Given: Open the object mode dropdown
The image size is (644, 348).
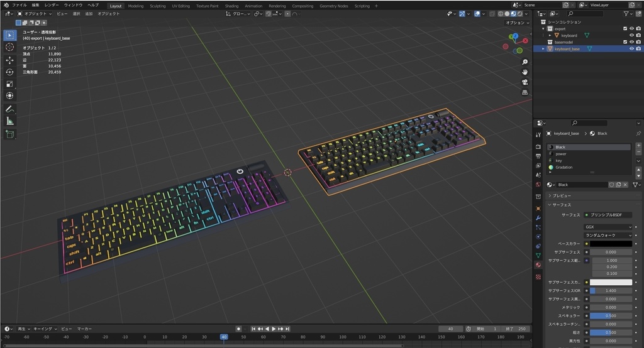Looking at the screenshot, I should [x=35, y=14].
